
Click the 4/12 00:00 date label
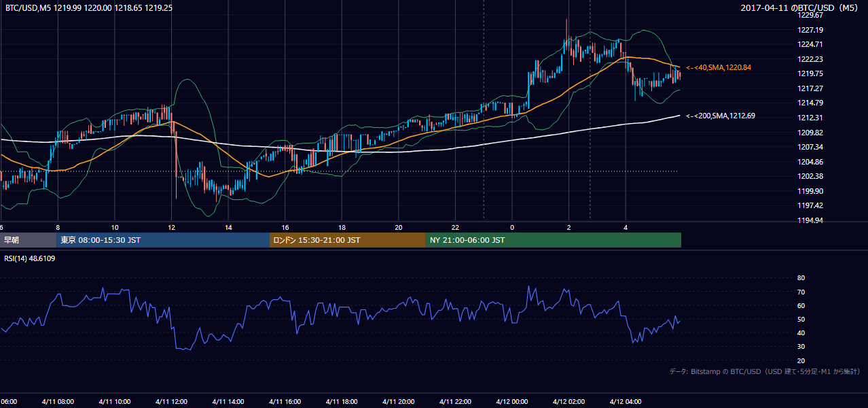click(512, 401)
